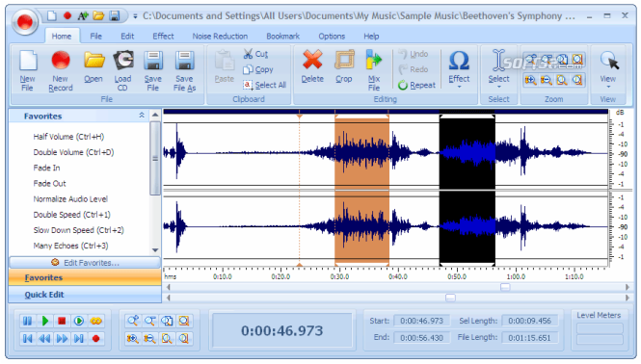Click the green Repeat button
641x364 pixels.
tap(417, 85)
